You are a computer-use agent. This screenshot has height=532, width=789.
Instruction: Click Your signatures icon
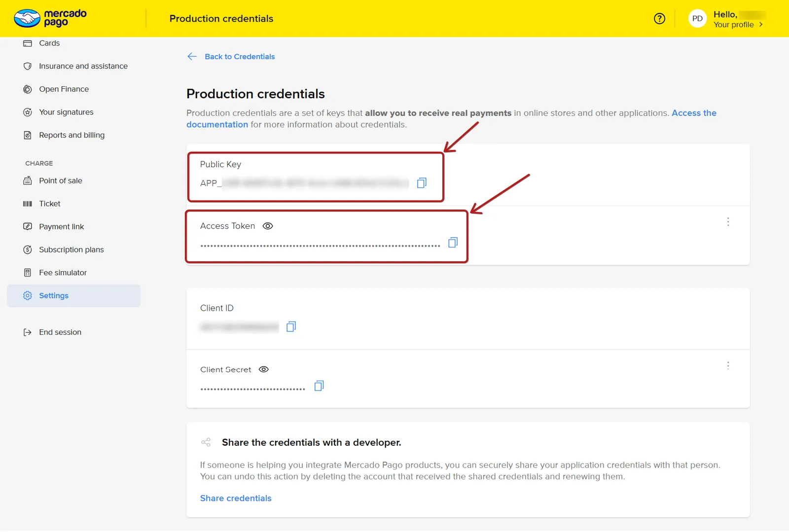pos(28,112)
